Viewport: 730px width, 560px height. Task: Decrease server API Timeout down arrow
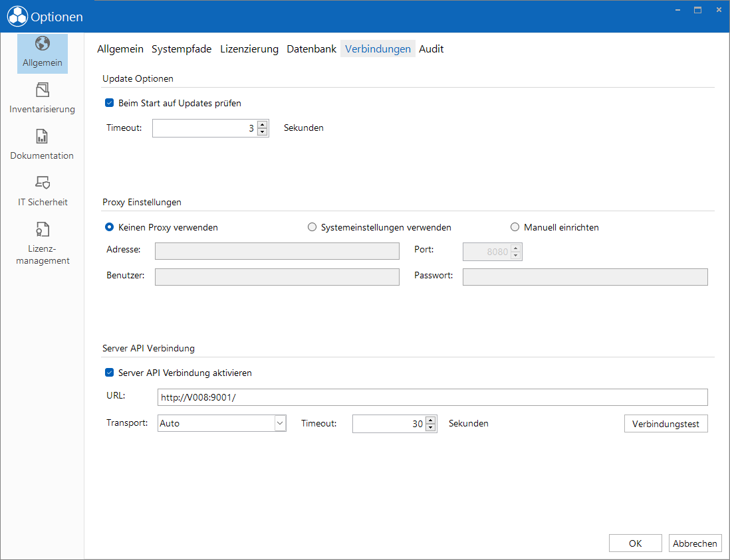pyautogui.click(x=431, y=427)
